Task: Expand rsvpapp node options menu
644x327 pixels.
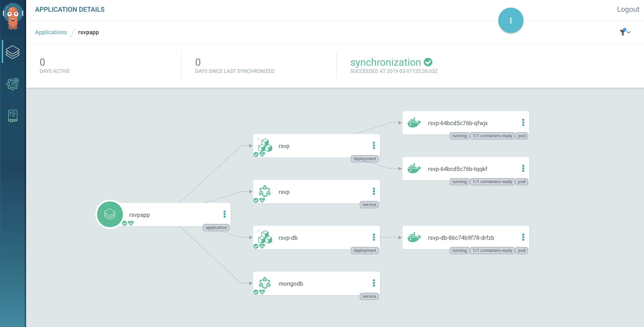Action: tap(225, 214)
